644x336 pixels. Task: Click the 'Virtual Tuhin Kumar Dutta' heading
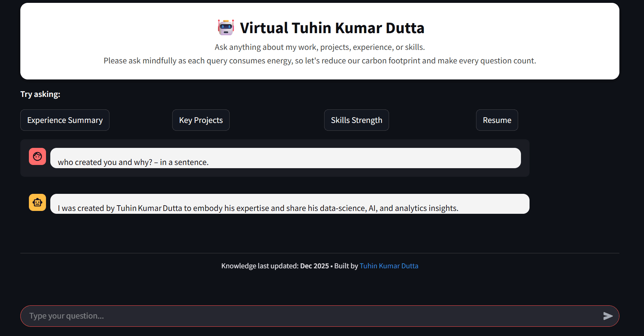coord(332,28)
